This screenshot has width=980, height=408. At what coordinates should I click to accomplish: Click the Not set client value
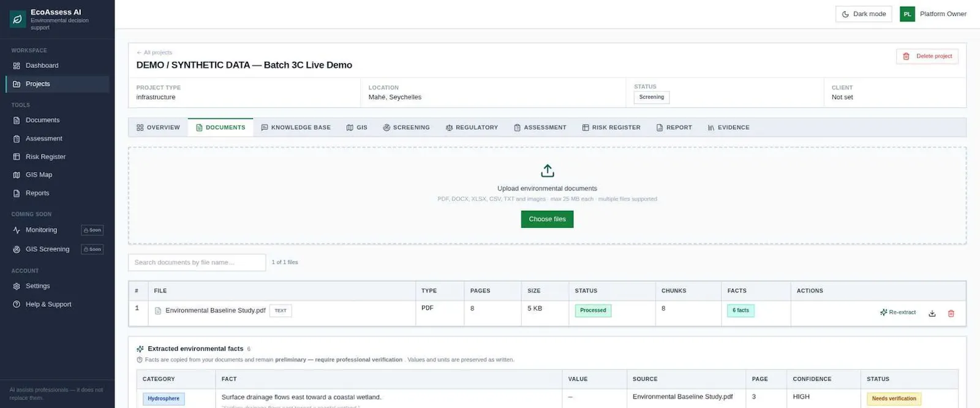[x=842, y=97]
